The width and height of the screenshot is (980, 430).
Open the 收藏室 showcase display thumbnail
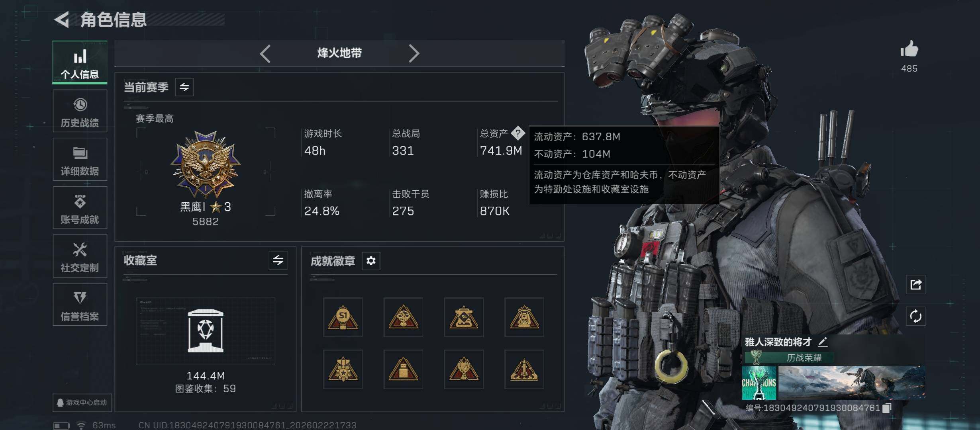206,331
